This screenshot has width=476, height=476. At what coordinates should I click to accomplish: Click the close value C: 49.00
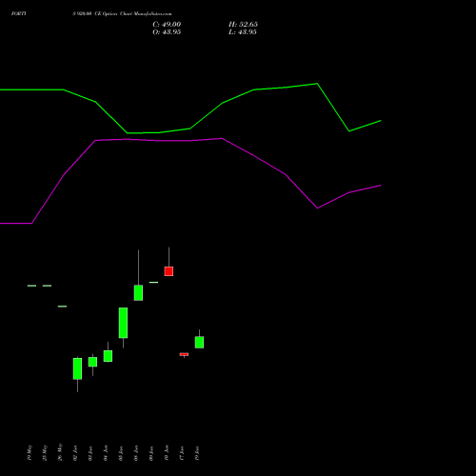tap(167, 25)
